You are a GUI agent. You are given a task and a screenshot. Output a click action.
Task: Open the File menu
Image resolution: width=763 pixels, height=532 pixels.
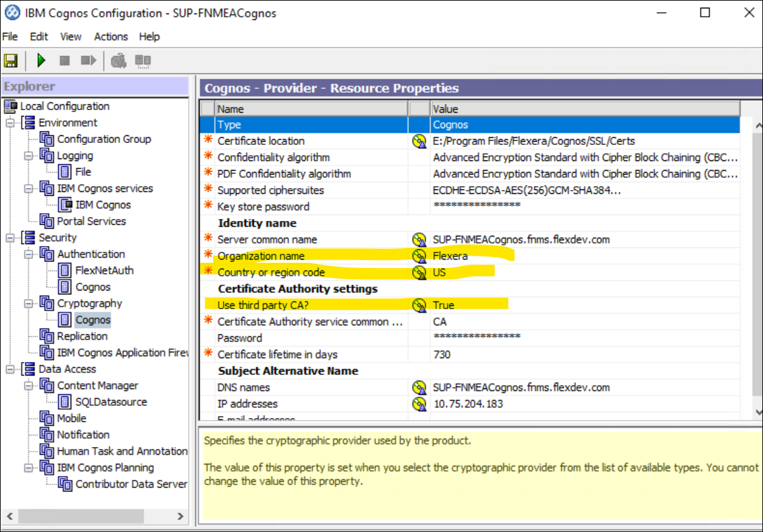[10, 37]
